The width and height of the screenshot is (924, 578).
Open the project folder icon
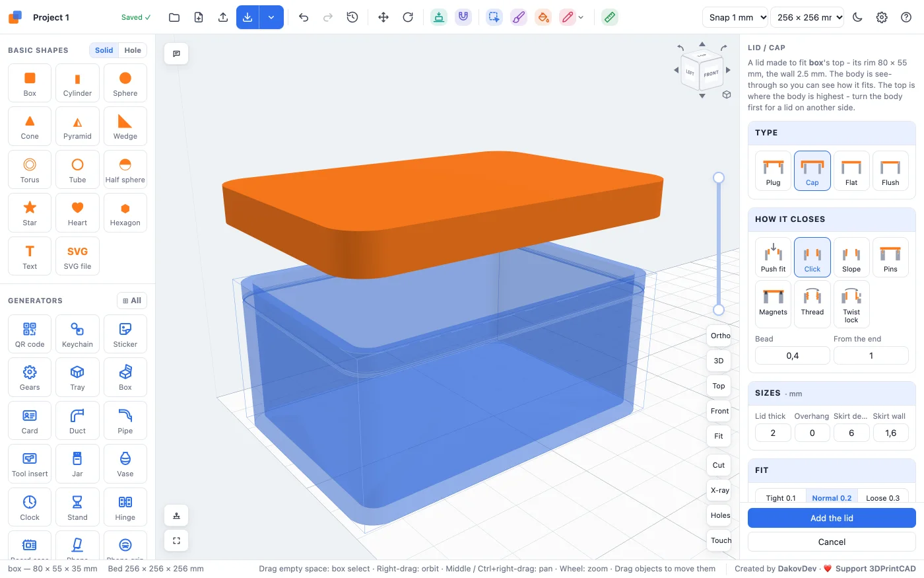coord(174,17)
